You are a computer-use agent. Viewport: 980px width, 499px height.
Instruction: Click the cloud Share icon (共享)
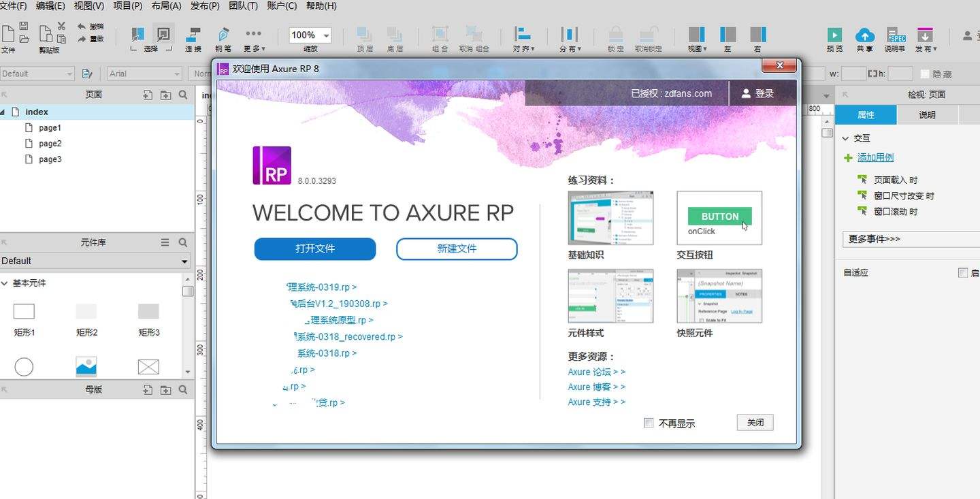pyautogui.click(x=865, y=34)
